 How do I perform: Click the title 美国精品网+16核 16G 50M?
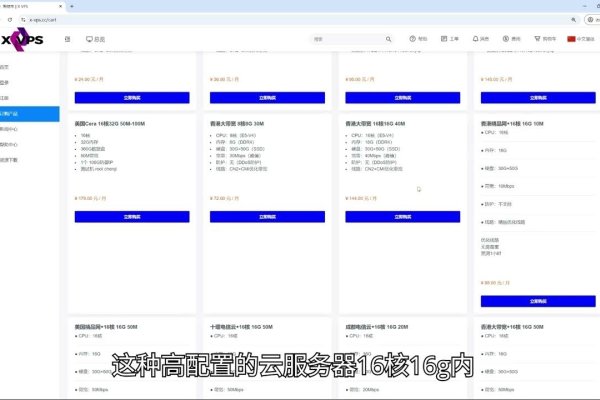[x=106, y=327]
